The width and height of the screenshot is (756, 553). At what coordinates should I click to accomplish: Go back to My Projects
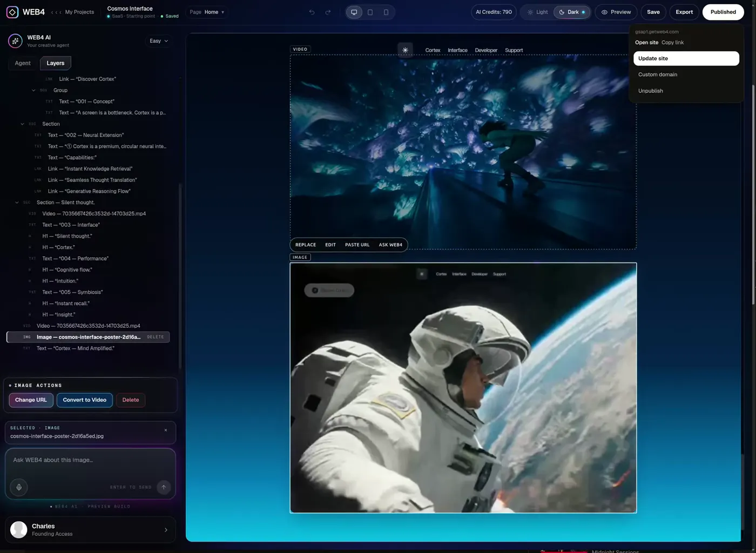79,12
